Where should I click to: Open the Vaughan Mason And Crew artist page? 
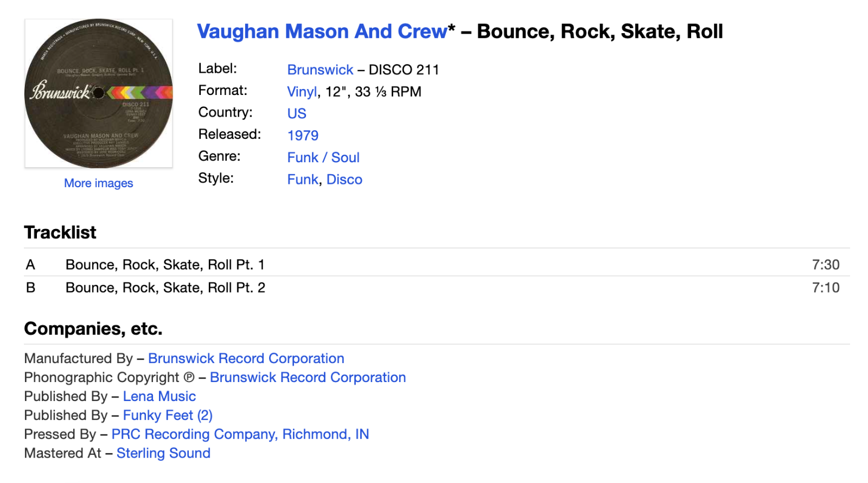click(322, 31)
